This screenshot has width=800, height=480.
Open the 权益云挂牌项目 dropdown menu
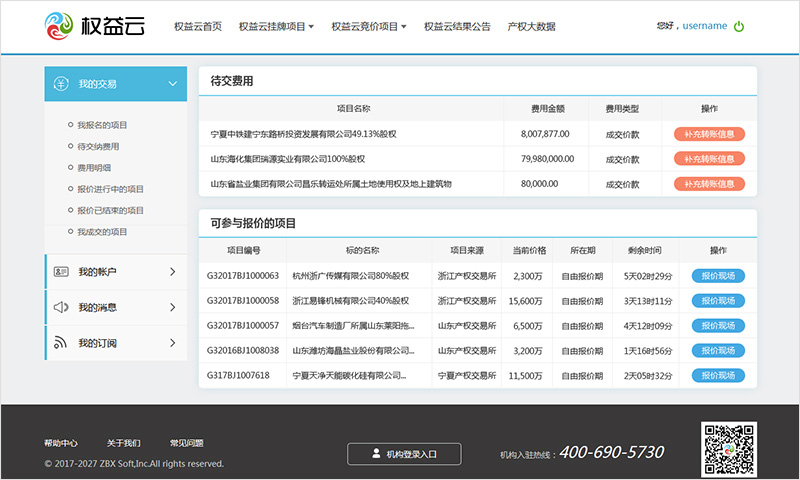click(x=276, y=27)
